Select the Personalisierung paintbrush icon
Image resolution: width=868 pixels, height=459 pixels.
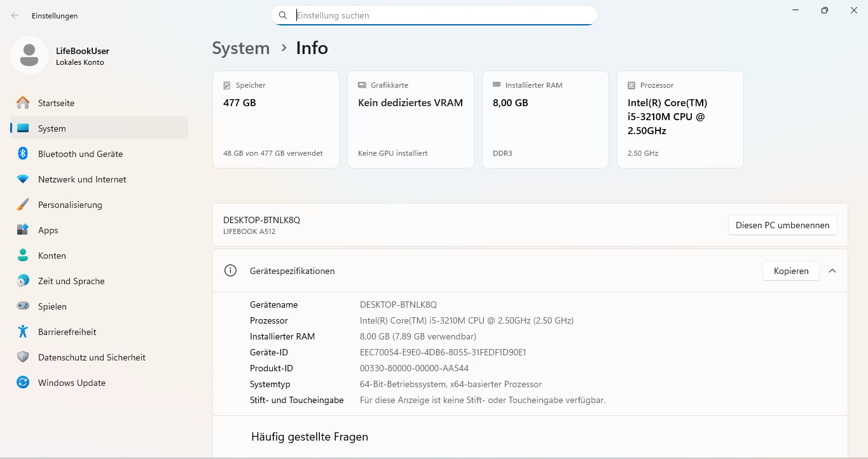23,205
